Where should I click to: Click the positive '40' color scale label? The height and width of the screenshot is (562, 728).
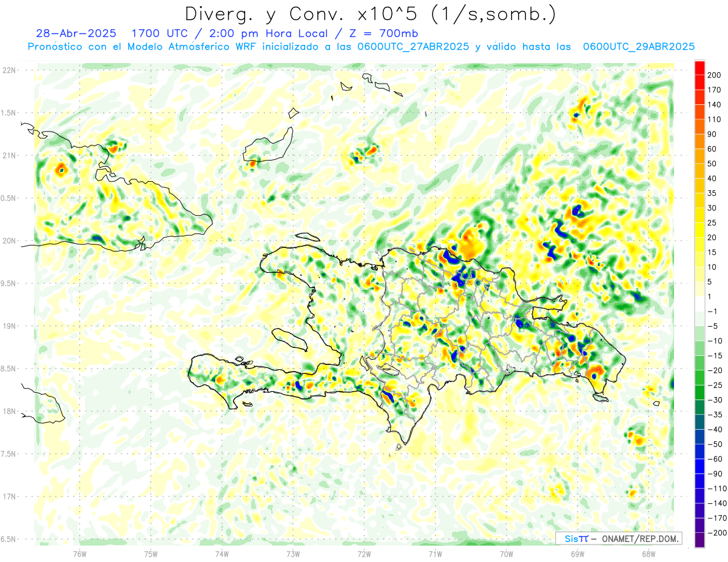click(x=713, y=178)
